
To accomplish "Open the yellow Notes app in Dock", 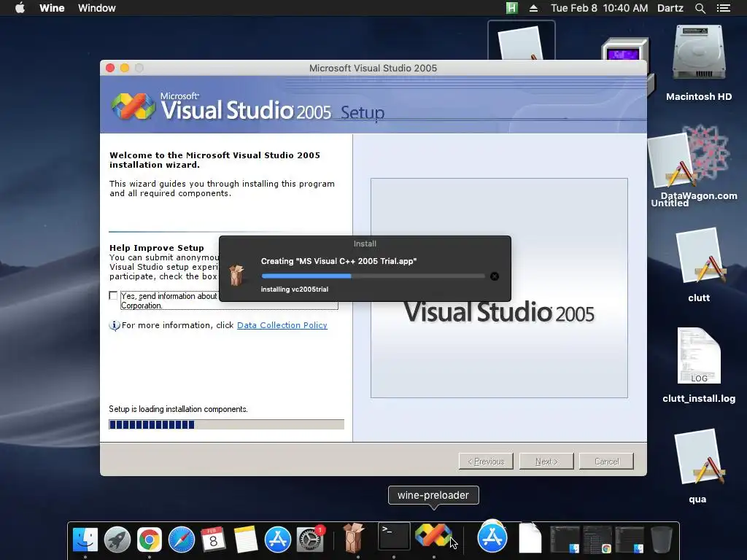I will pyautogui.click(x=246, y=540).
